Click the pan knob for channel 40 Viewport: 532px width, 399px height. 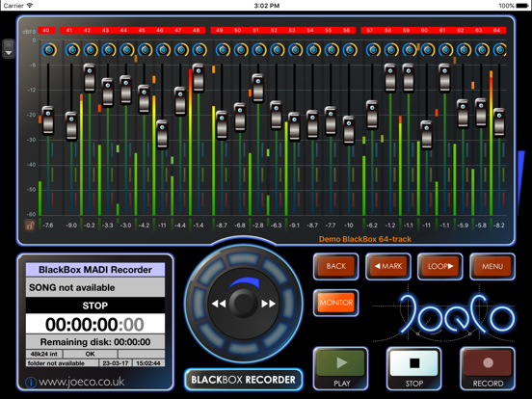49,50
